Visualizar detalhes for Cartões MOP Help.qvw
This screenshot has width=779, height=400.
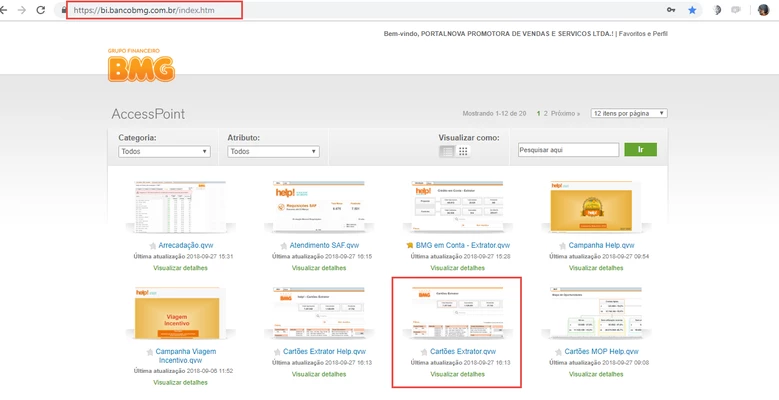[596, 374]
